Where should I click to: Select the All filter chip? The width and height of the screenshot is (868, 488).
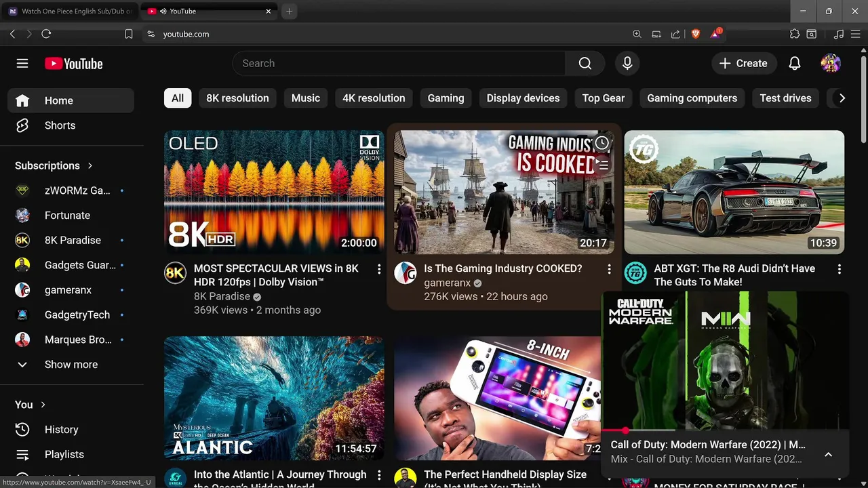pos(178,98)
